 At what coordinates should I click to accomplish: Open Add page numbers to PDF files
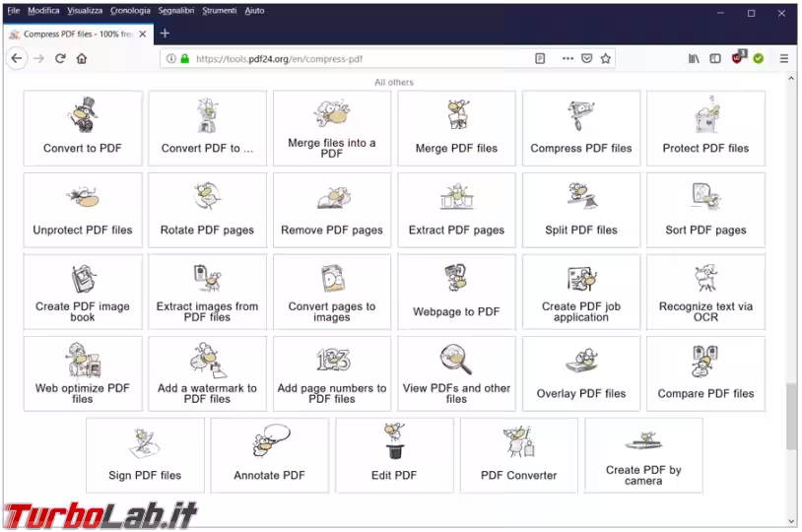click(332, 374)
